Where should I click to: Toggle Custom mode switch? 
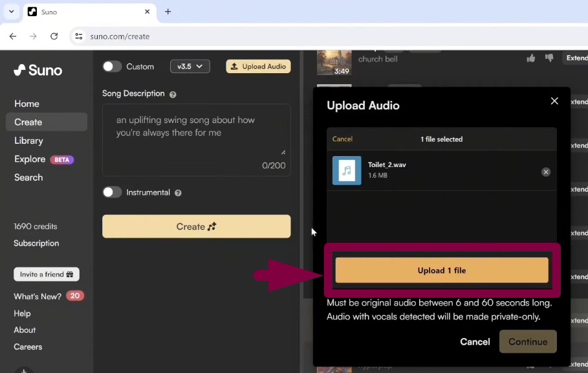[x=112, y=67]
